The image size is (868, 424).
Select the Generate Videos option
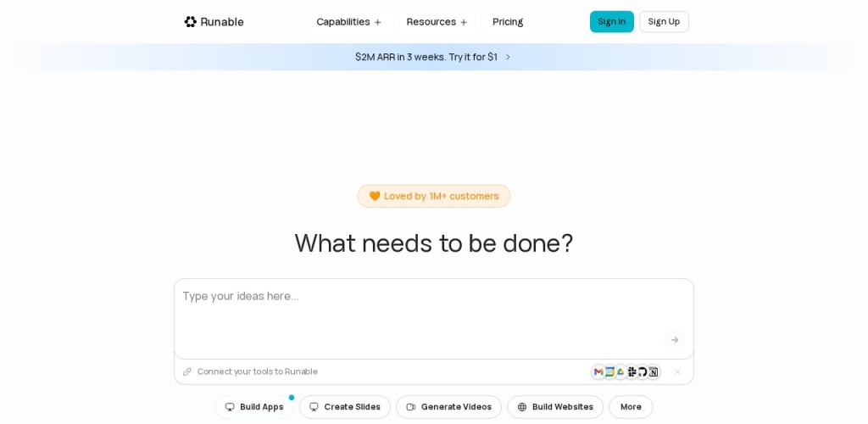(449, 407)
